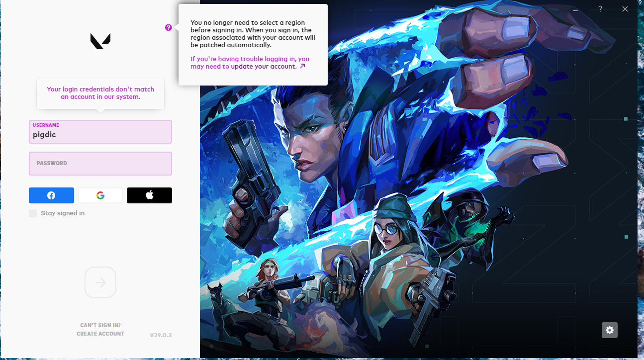Click the V29.0.3 version text
This screenshot has width=644, height=360.
pos(161,335)
